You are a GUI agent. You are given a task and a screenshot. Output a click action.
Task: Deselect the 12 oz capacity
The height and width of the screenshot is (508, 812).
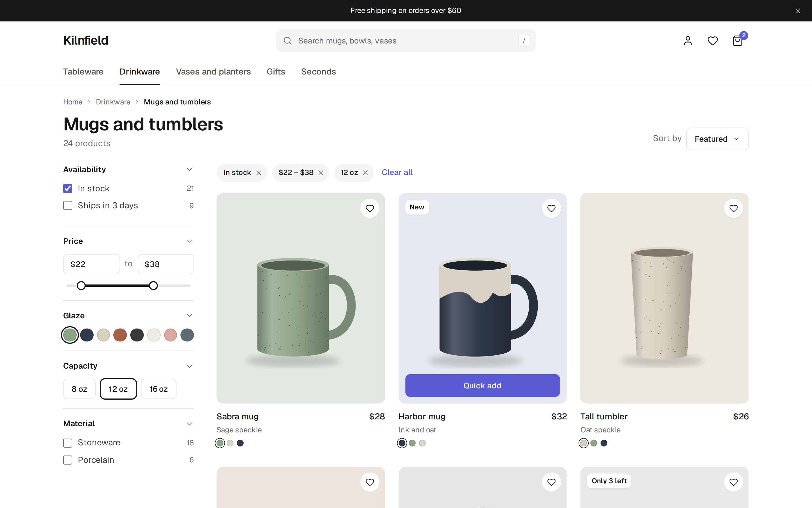point(118,389)
